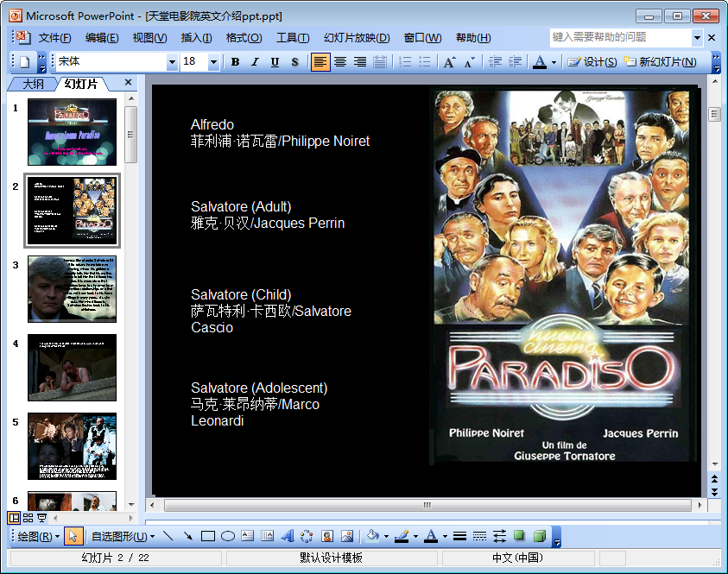The image size is (728, 574).
Task: Open line color dropdown arrow in drawing toolbar
Action: pos(415,536)
